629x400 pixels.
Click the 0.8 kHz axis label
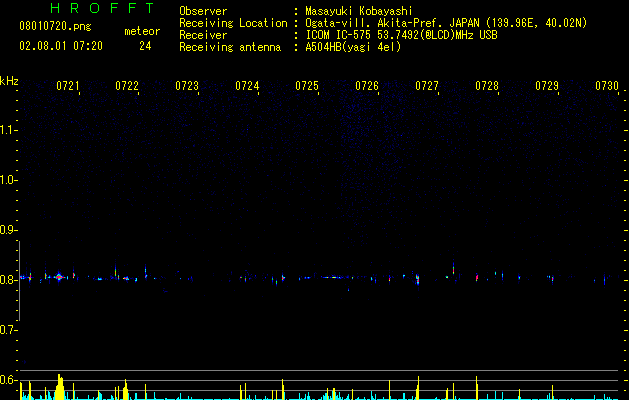click(x=8, y=280)
